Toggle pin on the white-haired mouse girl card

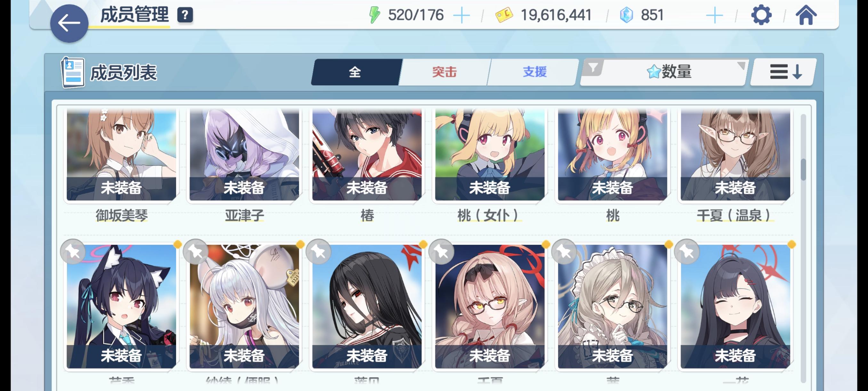tap(196, 252)
